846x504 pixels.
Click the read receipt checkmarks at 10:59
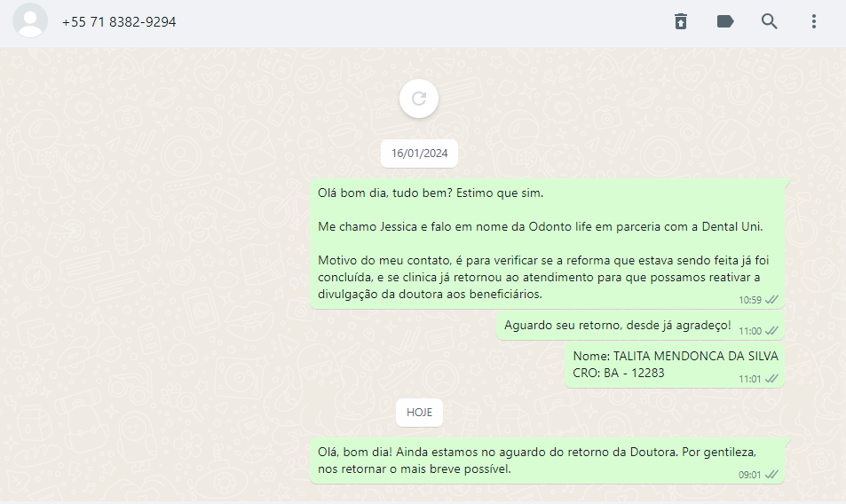pyautogui.click(x=771, y=300)
